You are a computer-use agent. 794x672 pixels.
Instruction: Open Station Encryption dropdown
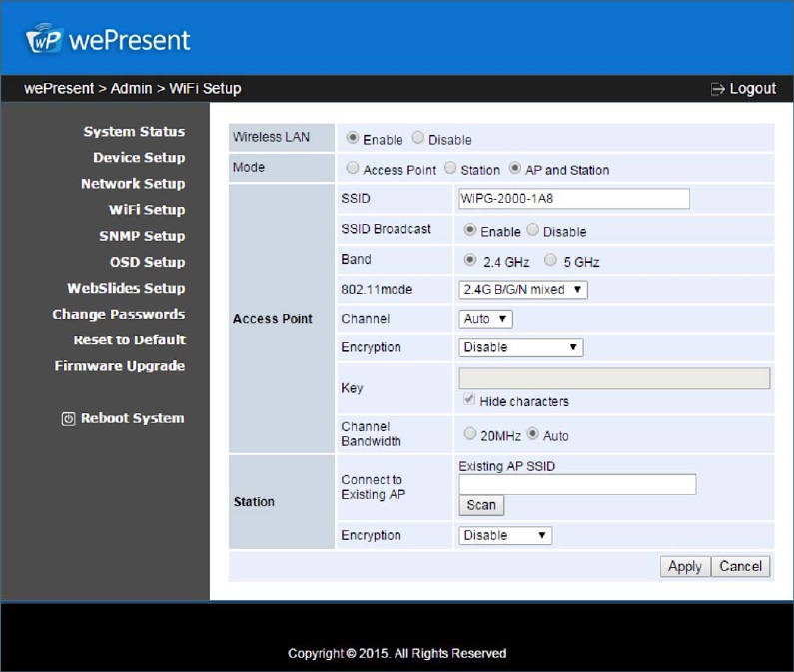point(505,536)
